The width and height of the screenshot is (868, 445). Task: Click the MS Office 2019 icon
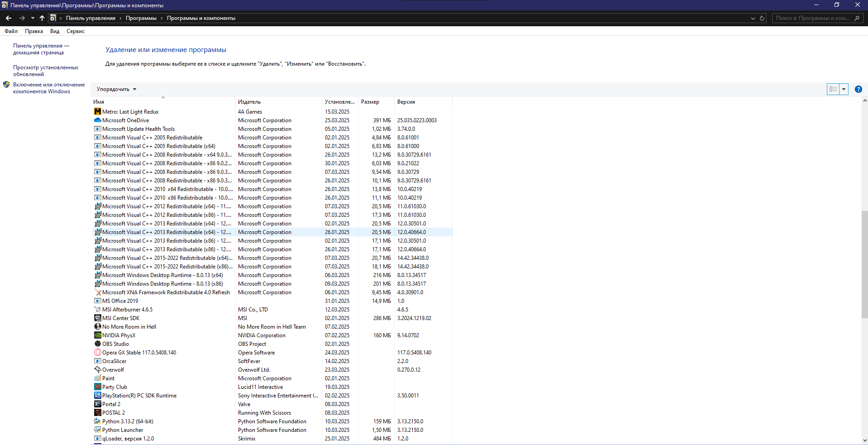[x=97, y=301]
